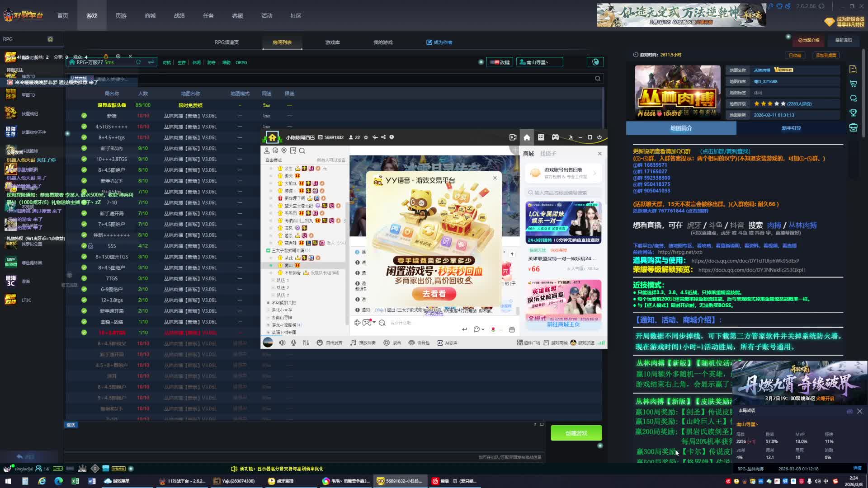This screenshot has width=868, height=488.
Task: Click the search icon above member list
Action: [302, 151]
